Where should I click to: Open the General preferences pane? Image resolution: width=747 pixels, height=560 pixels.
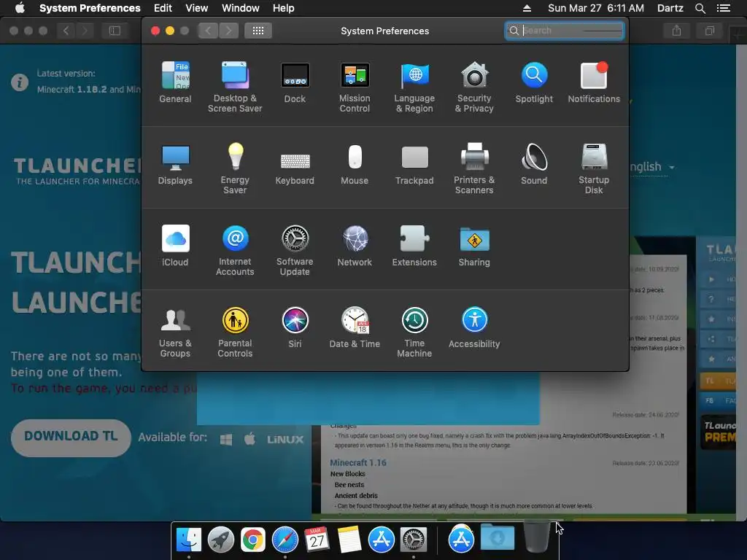pyautogui.click(x=175, y=82)
